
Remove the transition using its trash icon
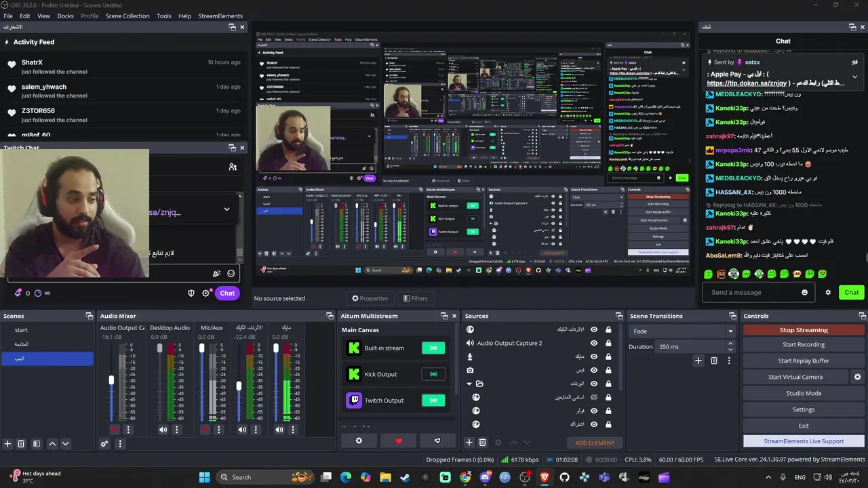coord(714,361)
